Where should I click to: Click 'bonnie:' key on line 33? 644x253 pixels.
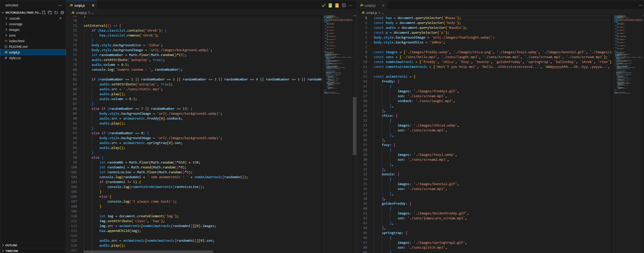click(389, 174)
